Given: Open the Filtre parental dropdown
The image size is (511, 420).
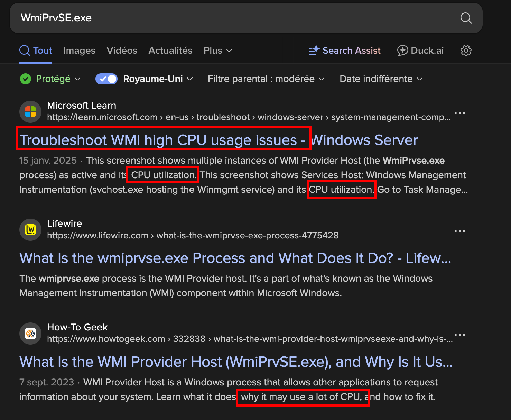Looking at the screenshot, I should click(266, 79).
